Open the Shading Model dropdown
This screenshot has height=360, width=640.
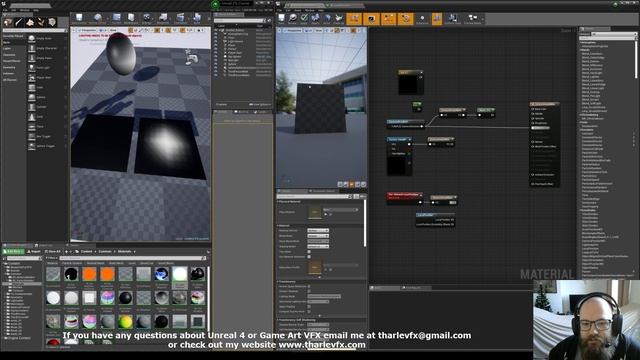(318, 247)
